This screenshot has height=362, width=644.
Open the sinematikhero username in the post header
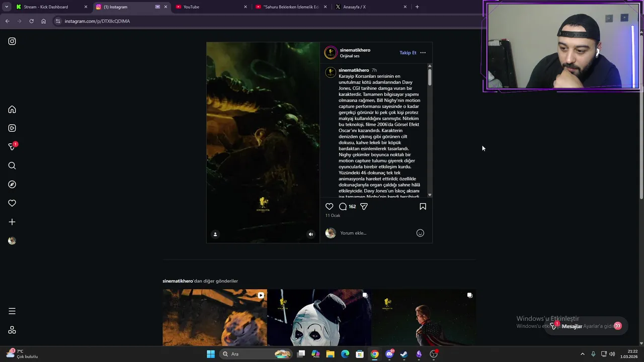click(x=355, y=50)
